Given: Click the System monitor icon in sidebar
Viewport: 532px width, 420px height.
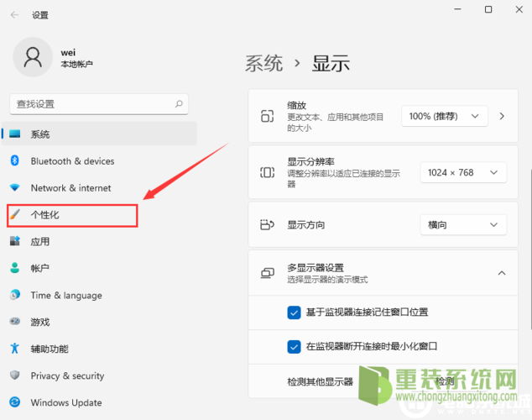Looking at the screenshot, I should (15, 134).
